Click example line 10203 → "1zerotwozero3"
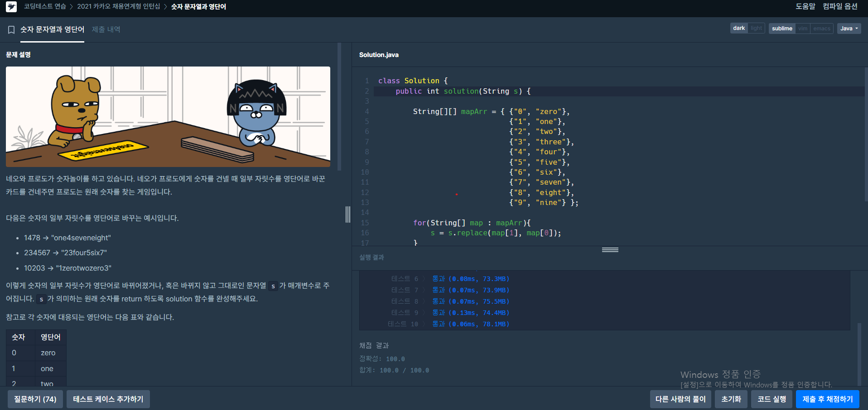This screenshot has height=410, width=868. 68,268
